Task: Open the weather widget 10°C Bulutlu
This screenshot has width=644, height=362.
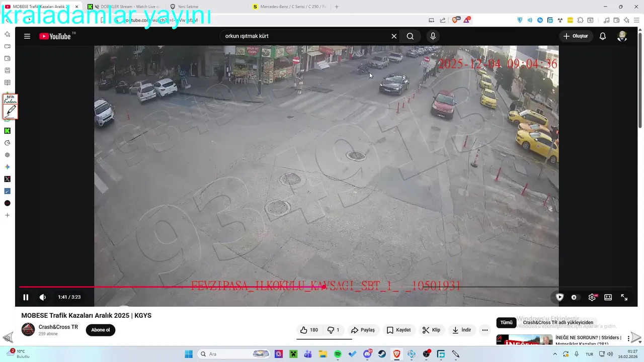Action: click(x=18, y=354)
